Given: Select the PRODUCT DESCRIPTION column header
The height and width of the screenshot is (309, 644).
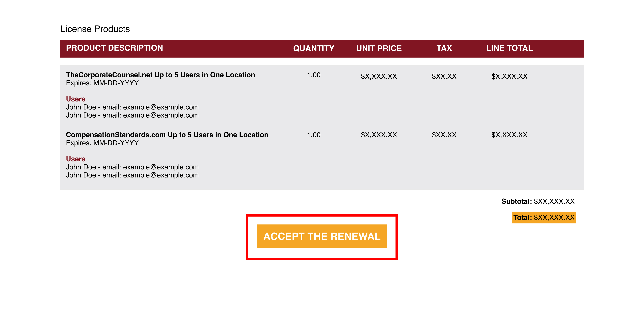Looking at the screenshot, I should click(x=115, y=48).
